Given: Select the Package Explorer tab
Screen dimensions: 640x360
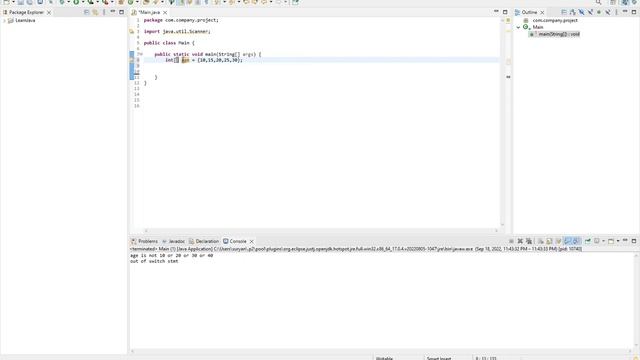Looking at the screenshot, I should tap(26, 12).
